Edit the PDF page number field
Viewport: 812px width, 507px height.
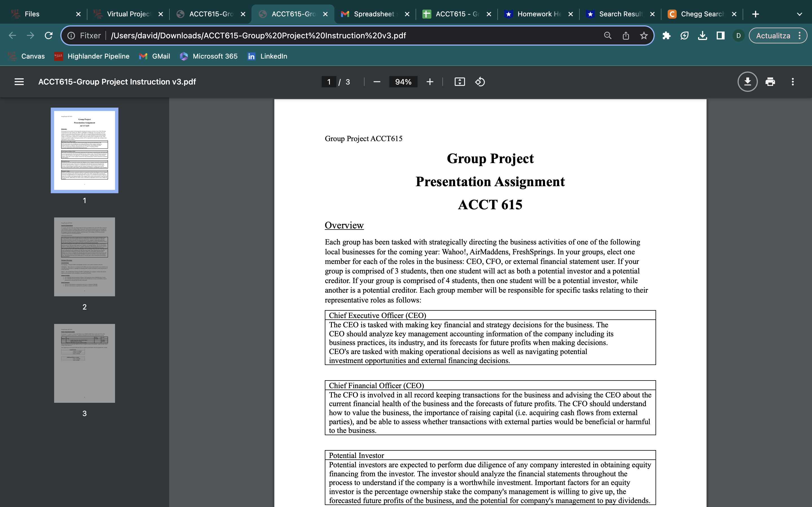click(x=329, y=81)
